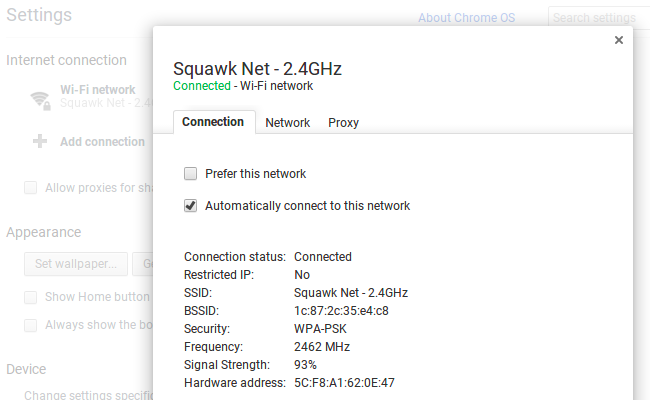Viewport: 650px width, 400px height.
Task: Tick the Show Home button checkbox
Action: (x=31, y=297)
